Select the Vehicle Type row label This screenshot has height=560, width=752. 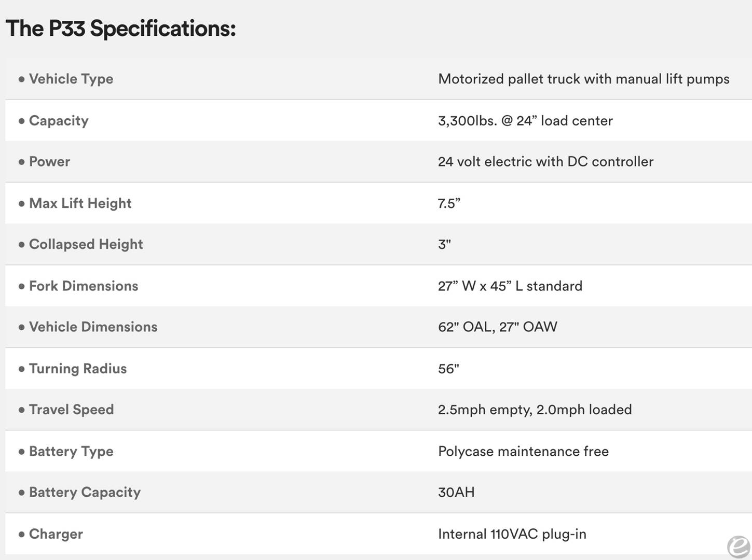(71, 79)
